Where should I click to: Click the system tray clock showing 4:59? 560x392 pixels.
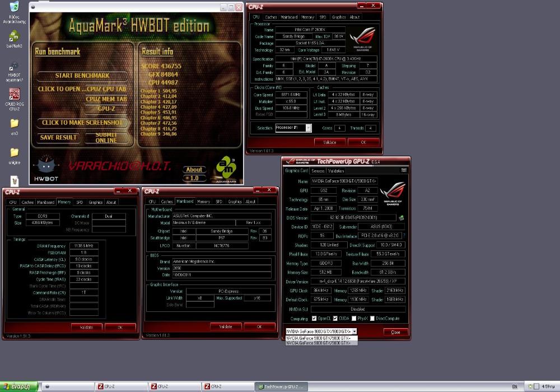pos(548,386)
